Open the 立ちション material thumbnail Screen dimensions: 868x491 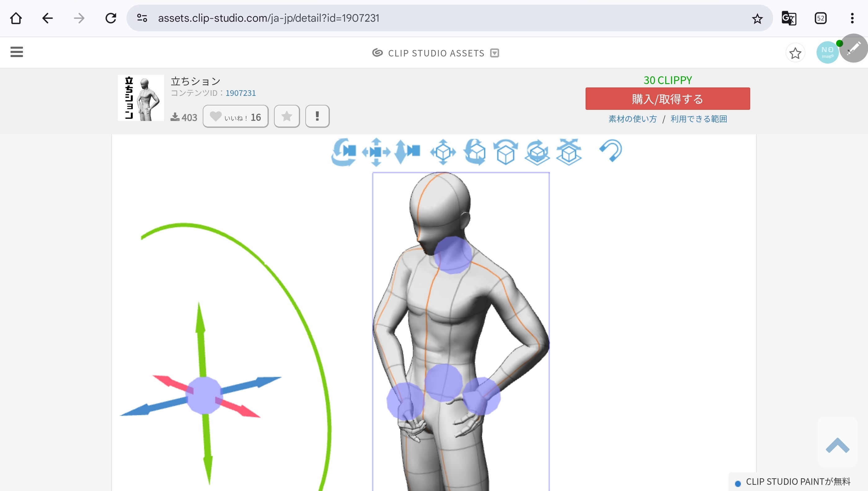[140, 98]
